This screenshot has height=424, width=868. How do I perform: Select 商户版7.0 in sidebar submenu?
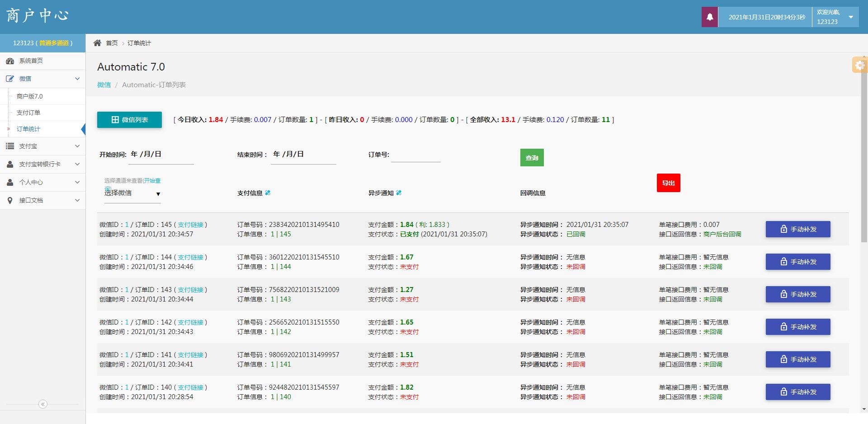[29, 96]
